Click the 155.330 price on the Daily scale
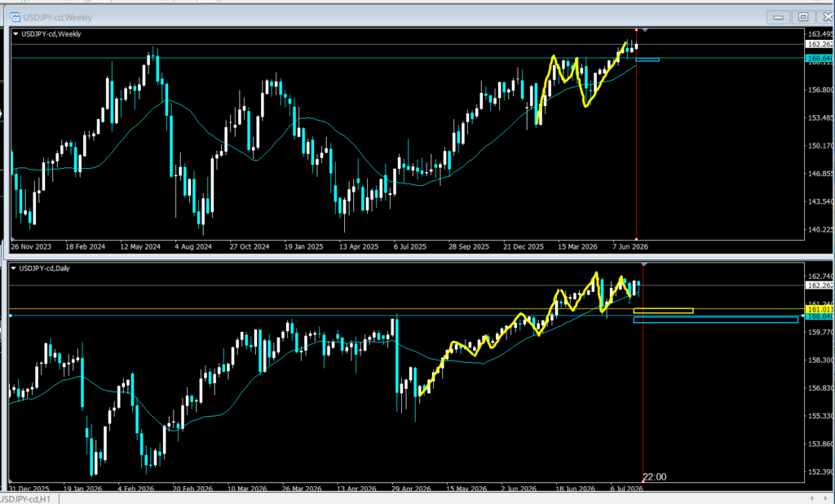This screenshot has width=835, height=504. [820, 416]
